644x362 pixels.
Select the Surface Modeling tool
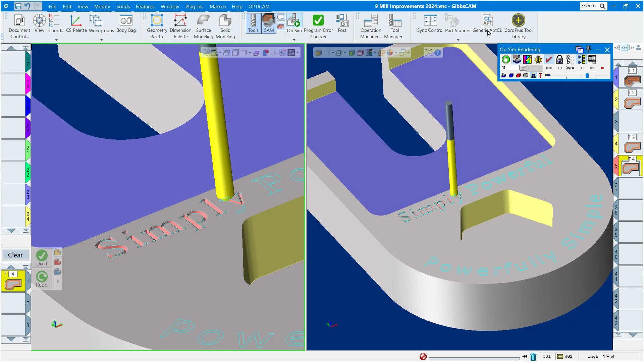pyautogui.click(x=203, y=23)
